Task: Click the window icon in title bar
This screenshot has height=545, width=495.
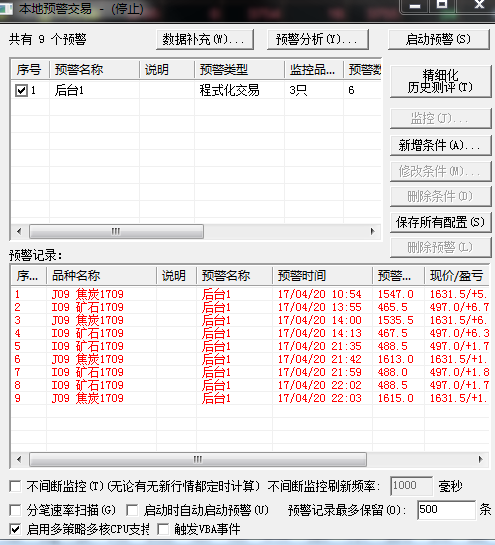Action: 6,8
